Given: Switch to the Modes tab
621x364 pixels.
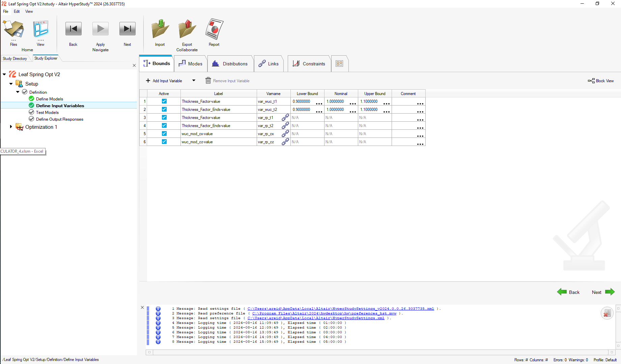Looking at the screenshot, I should (x=191, y=64).
